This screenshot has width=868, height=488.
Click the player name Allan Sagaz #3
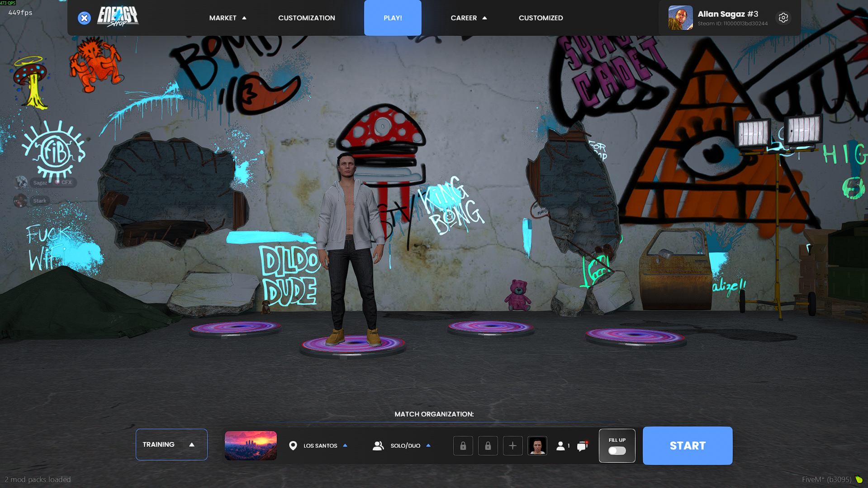point(728,14)
